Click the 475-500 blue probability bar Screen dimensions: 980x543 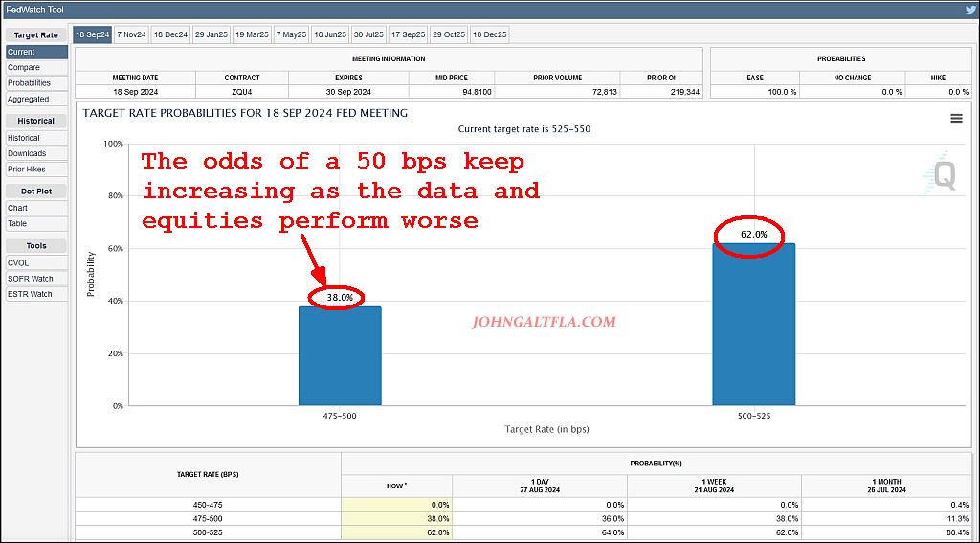340,355
